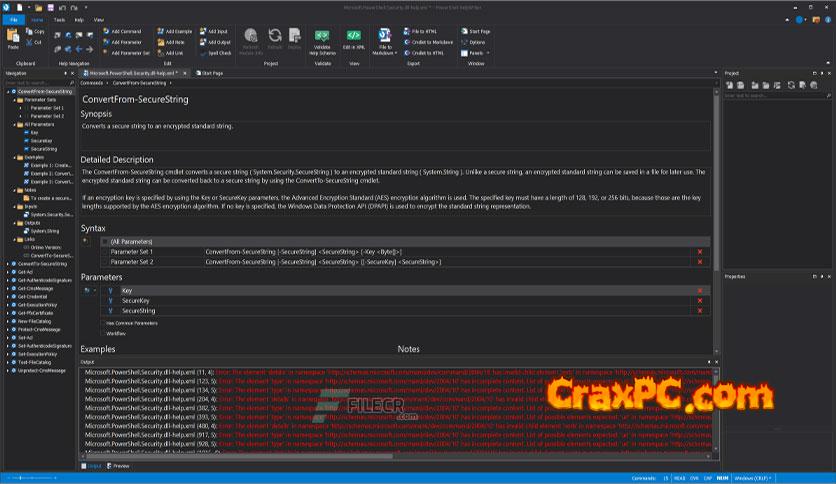Open Edit in XML view
This screenshot has width=836, height=484.
(x=353, y=37)
